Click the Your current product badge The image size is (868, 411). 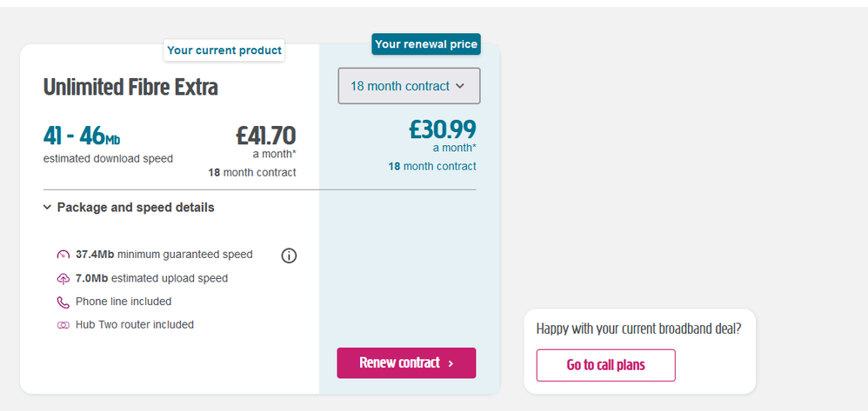click(224, 50)
